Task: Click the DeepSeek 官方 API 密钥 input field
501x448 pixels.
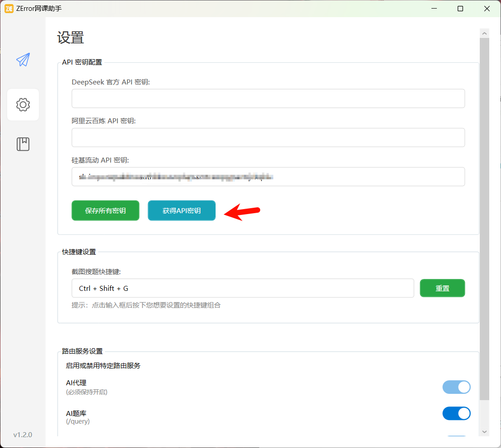Action: point(268,98)
